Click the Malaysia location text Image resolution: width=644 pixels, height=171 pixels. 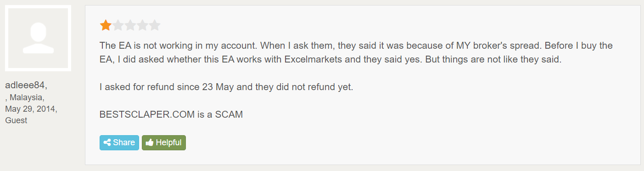27,97
